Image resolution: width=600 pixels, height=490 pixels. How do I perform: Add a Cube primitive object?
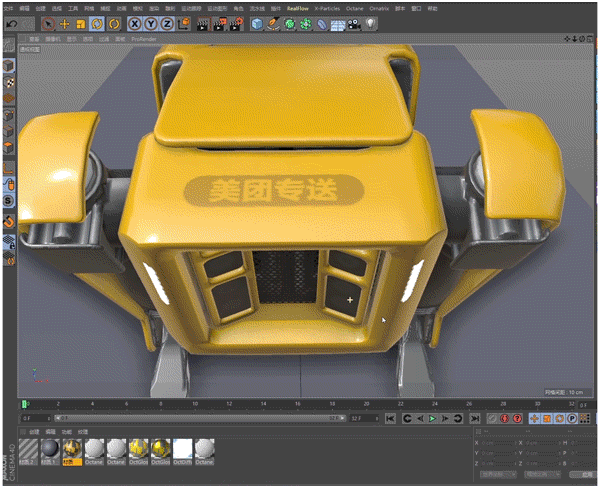[257, 24]
